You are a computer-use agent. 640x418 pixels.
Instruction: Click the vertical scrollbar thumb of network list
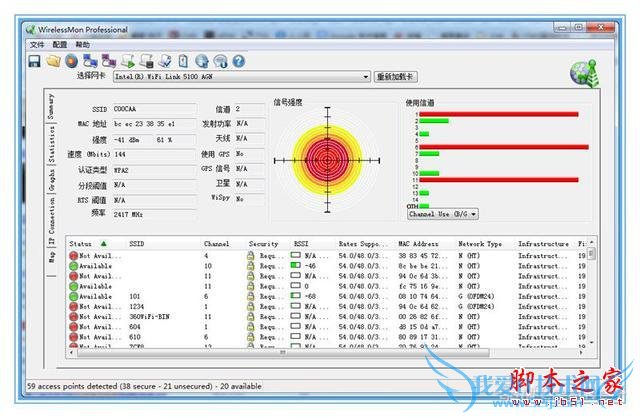click(x=591, y=253)
